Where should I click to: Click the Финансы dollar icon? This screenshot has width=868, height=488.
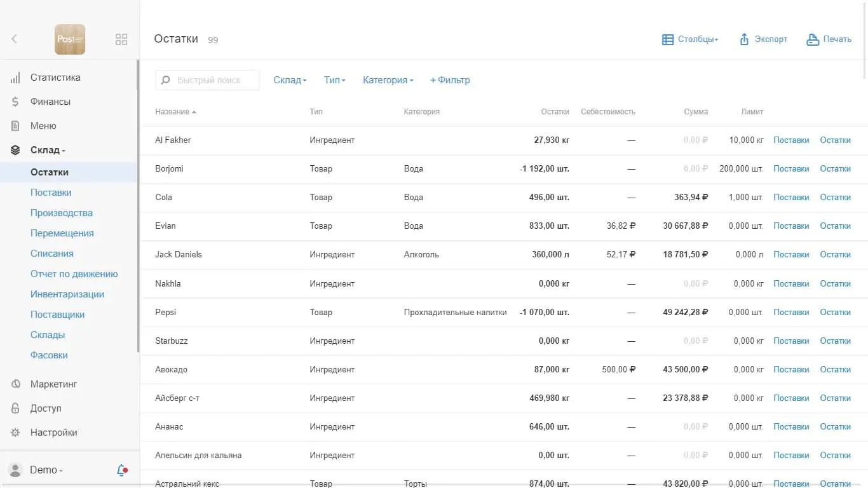click(x=15, y=102)
